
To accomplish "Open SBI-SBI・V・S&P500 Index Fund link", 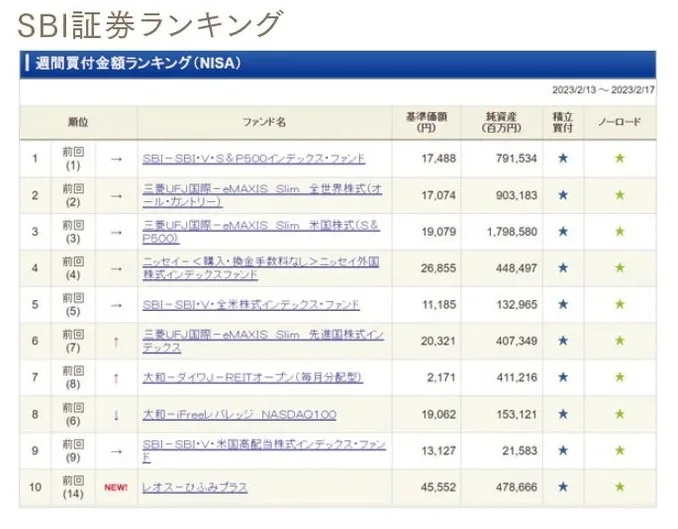I will (254, 159).
